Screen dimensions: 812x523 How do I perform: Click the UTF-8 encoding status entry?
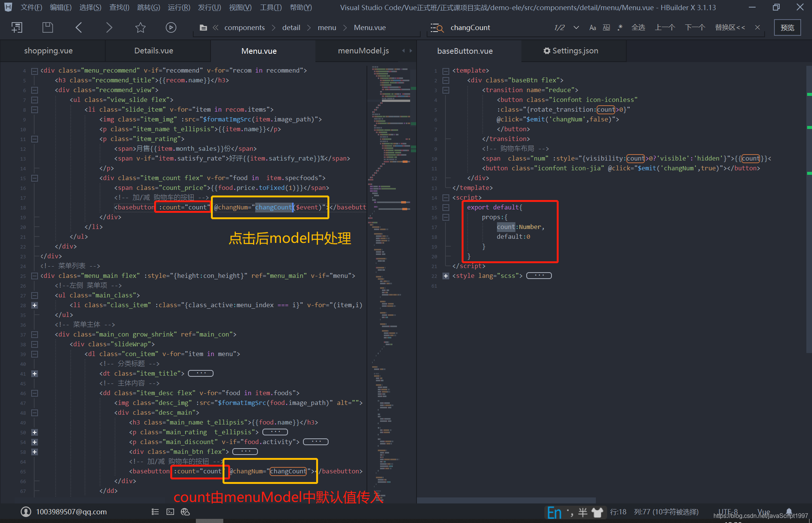click(728, 512)
